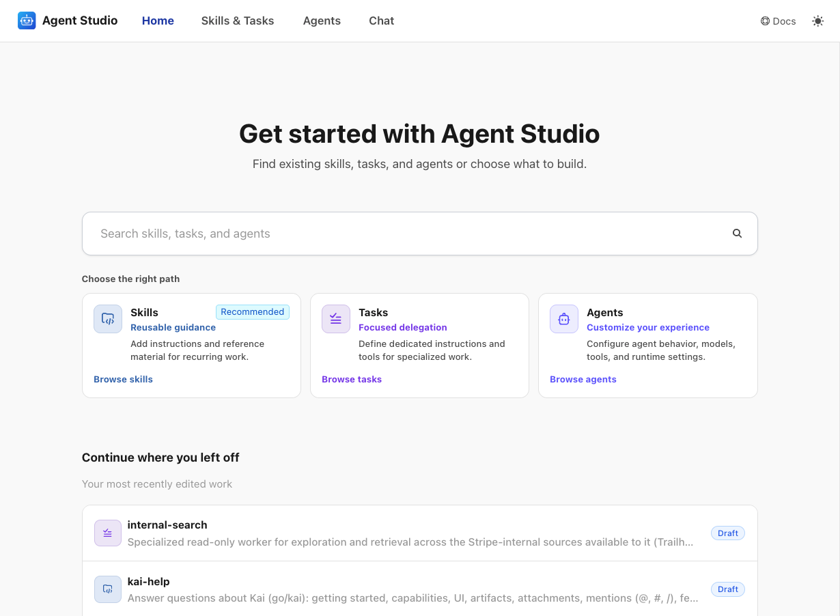Open the Skills & Tasks tab
This screenshot has height=616, width=840.
pyautogui.click(x=238, y=20)
